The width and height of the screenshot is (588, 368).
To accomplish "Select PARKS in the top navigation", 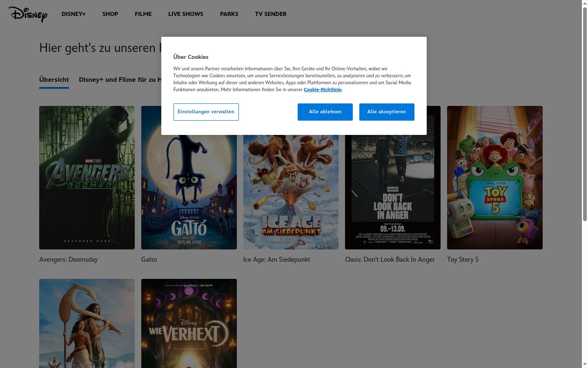I will pos(229,14).
